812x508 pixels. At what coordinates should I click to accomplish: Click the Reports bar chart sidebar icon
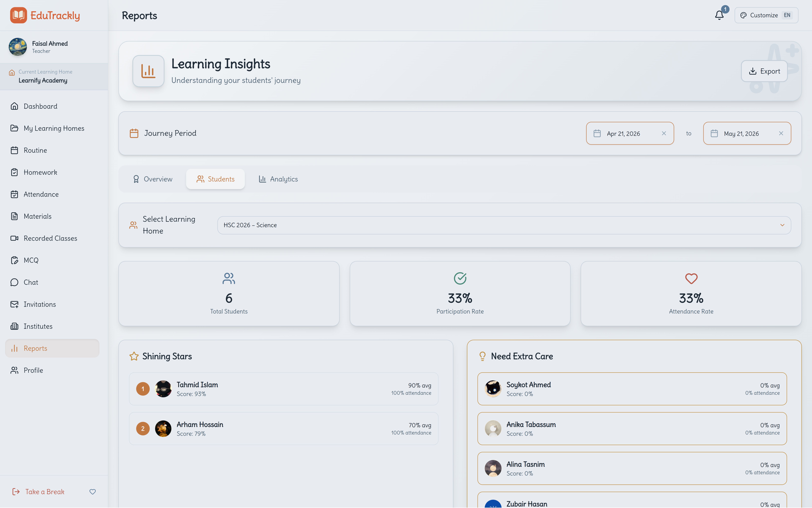tap(14, 348)
